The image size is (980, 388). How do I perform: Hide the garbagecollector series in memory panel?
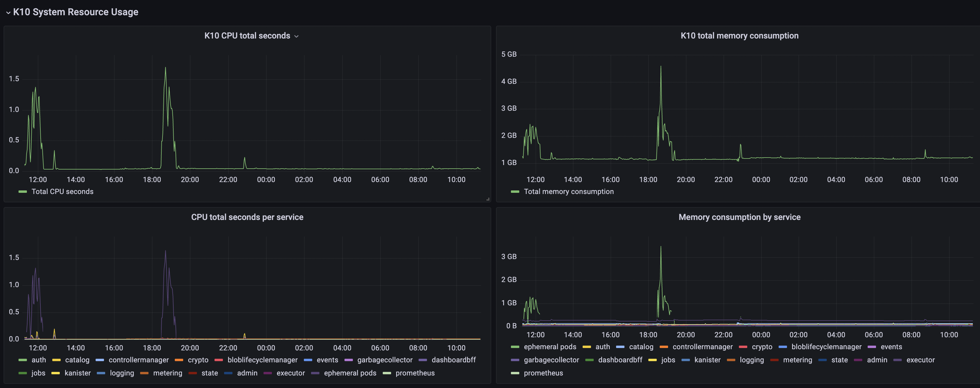click(551, 360)
